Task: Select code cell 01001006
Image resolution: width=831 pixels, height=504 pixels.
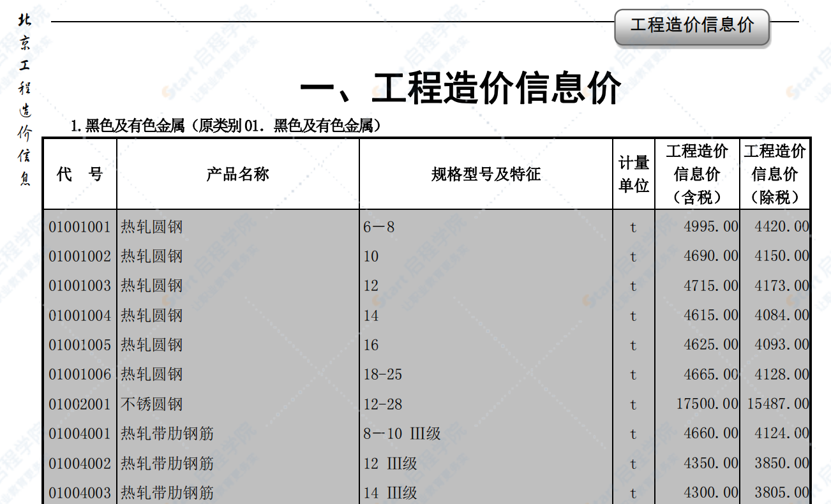Action: 80,374
